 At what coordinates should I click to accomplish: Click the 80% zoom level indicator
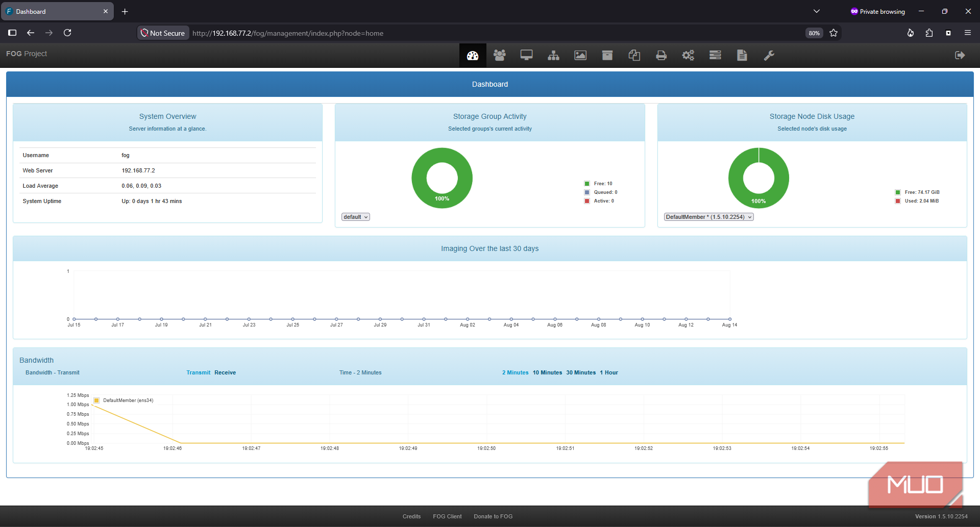click(x=814, y=33)
